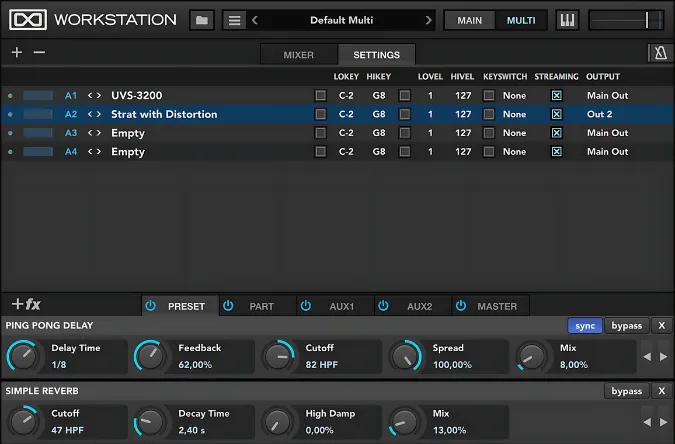Select the A4 part label

tap(71, 152)
